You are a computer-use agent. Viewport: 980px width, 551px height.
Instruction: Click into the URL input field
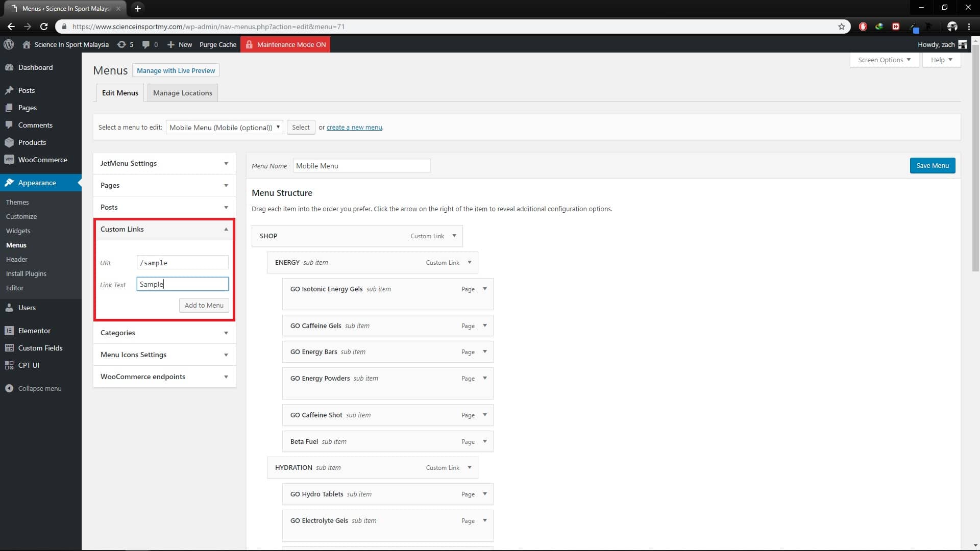183,262
